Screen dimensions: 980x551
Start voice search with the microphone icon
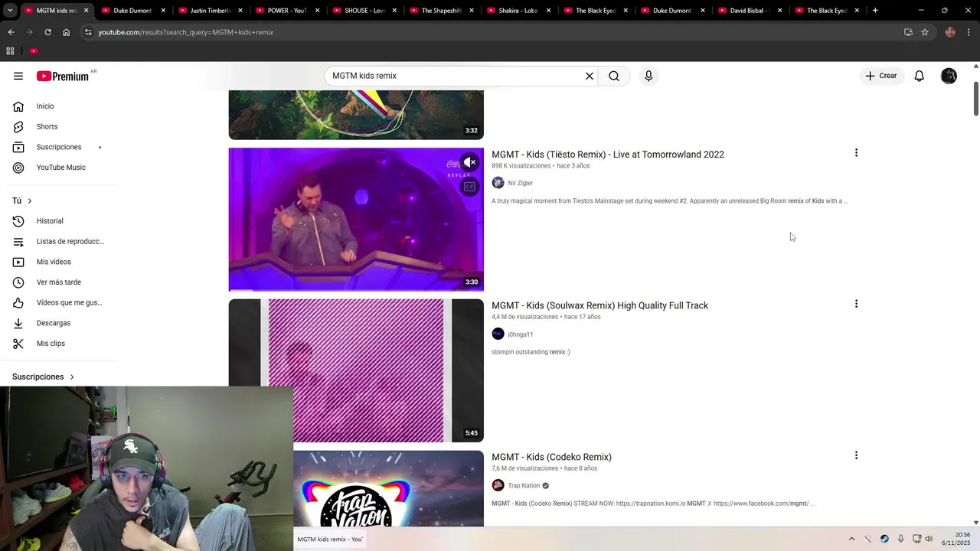click(x=648, y=76)
